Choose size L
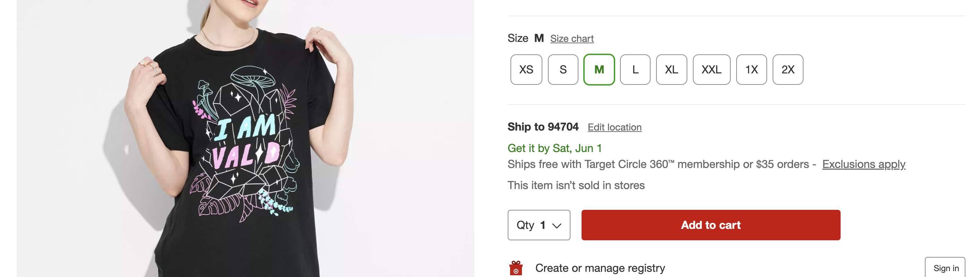The width and height of the screenshot is (980, 277). 635,70
